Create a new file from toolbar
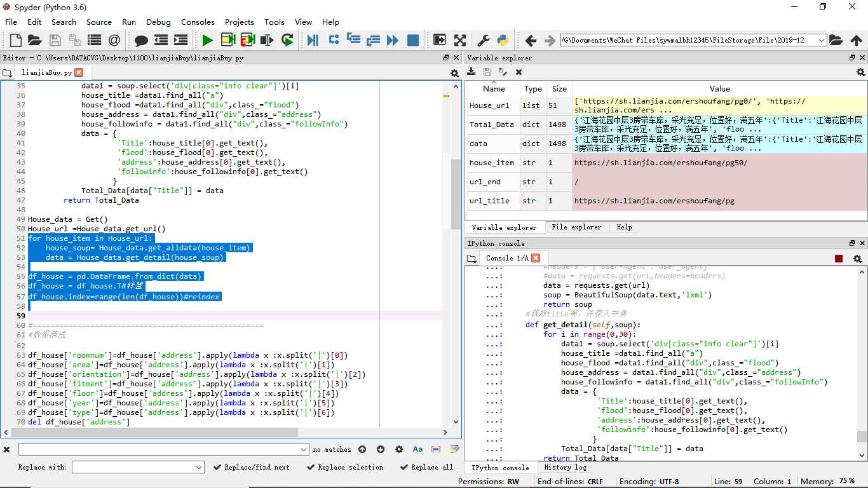Image resolution: width=868 pixels, height=488 pixels. click(15, 40)
